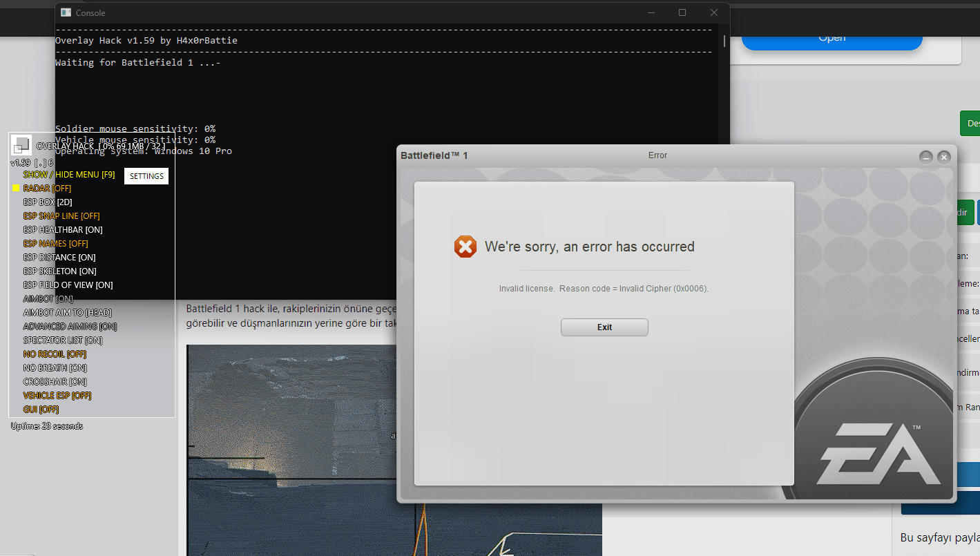Click the "Bu sayfayı payla" webpage text
980x556 pixels.
(x=940, y=537)
